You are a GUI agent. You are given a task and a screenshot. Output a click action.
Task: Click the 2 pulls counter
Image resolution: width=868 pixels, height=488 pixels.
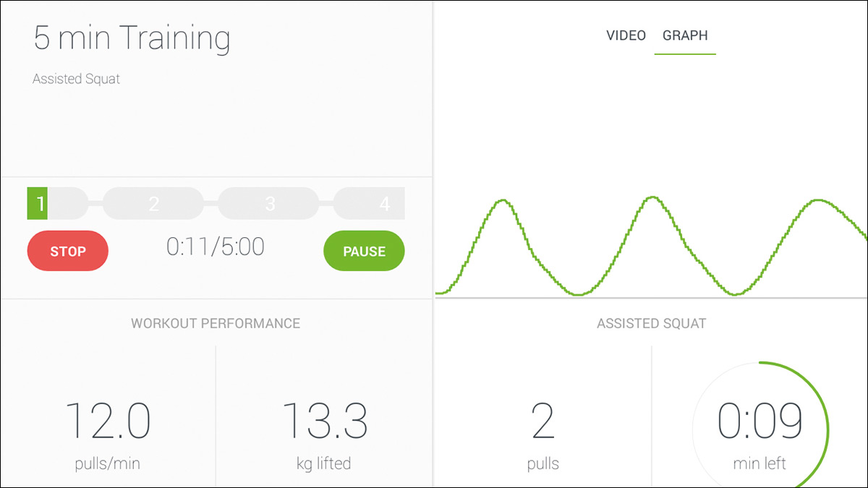click(542, 432)
